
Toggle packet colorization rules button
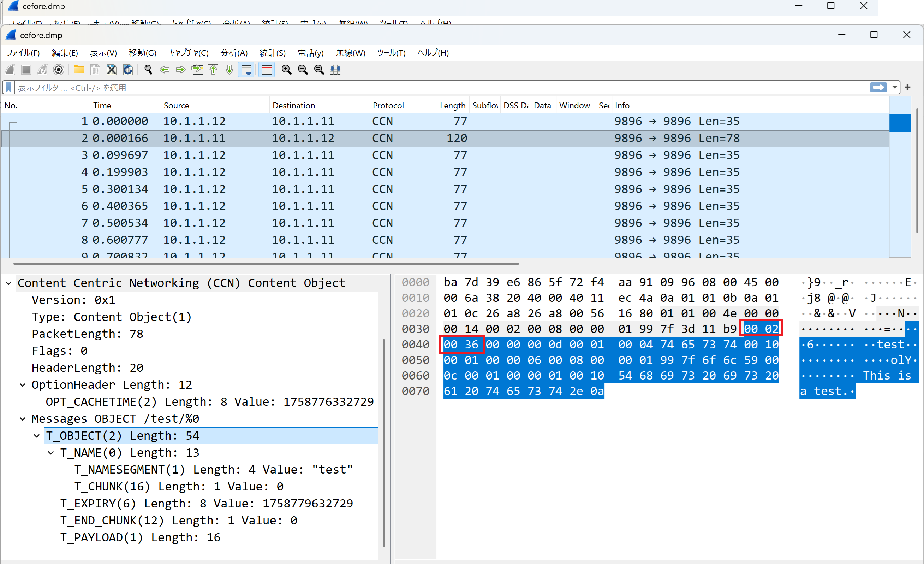click(267, 70)
